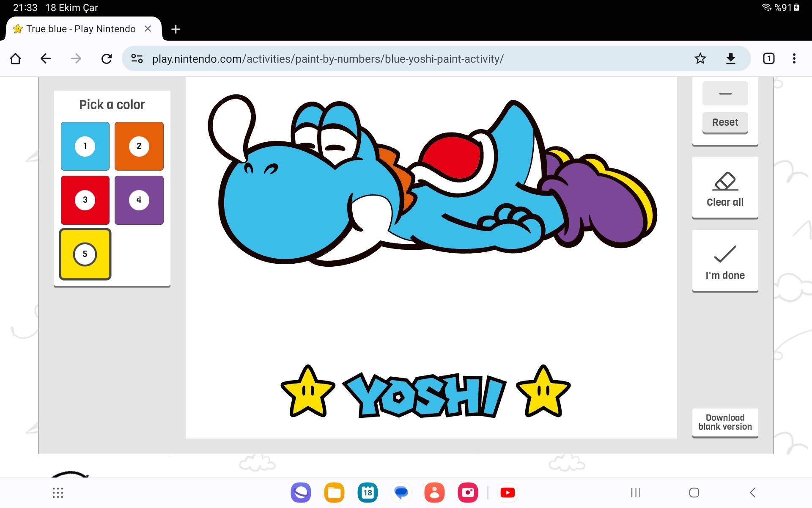This screenshot has width=812, height=508.
Task: Open YouTube app from taskbar
Action: 507,493
